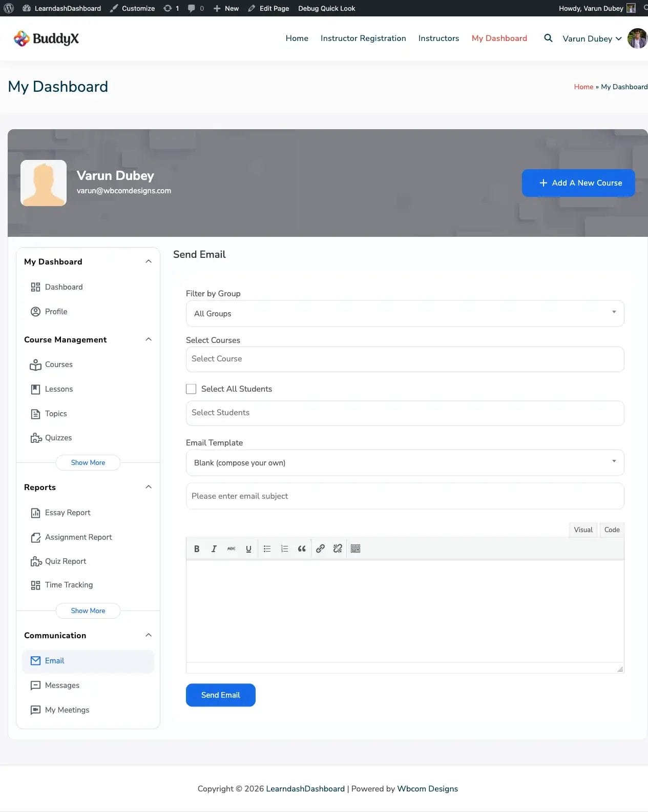648x812 pixels.
Task: Click the Select Students input field
Action: 405,413
